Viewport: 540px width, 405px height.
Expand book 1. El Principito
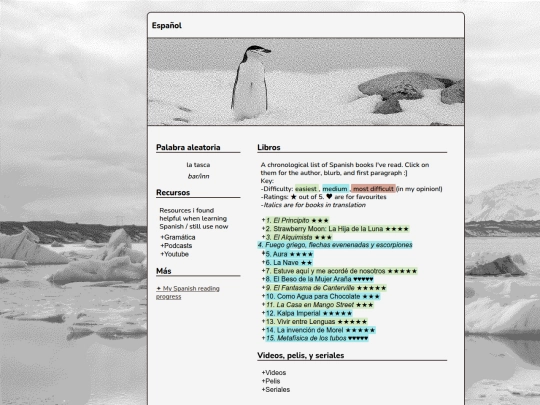295,220
